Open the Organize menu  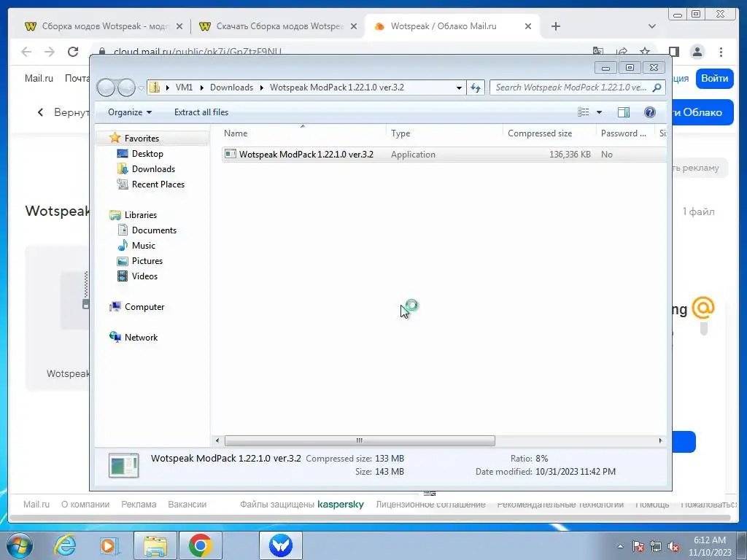point(130,112)
